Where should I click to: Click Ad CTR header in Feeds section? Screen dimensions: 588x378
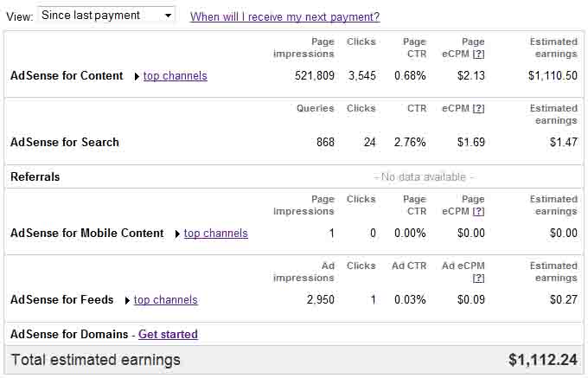(409, 266)
